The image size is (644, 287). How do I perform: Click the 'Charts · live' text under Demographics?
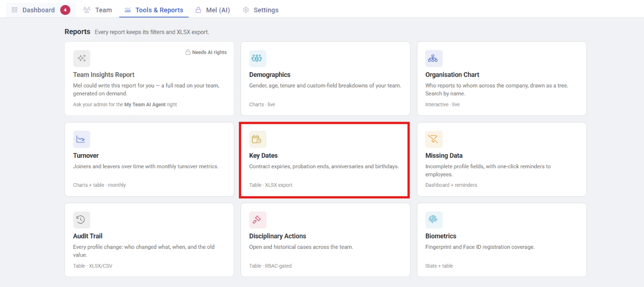262,104
